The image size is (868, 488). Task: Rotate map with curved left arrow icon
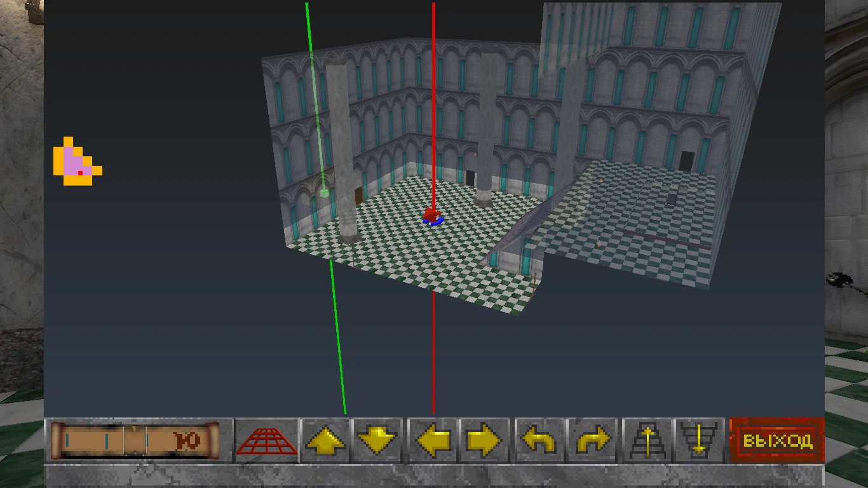539,440
